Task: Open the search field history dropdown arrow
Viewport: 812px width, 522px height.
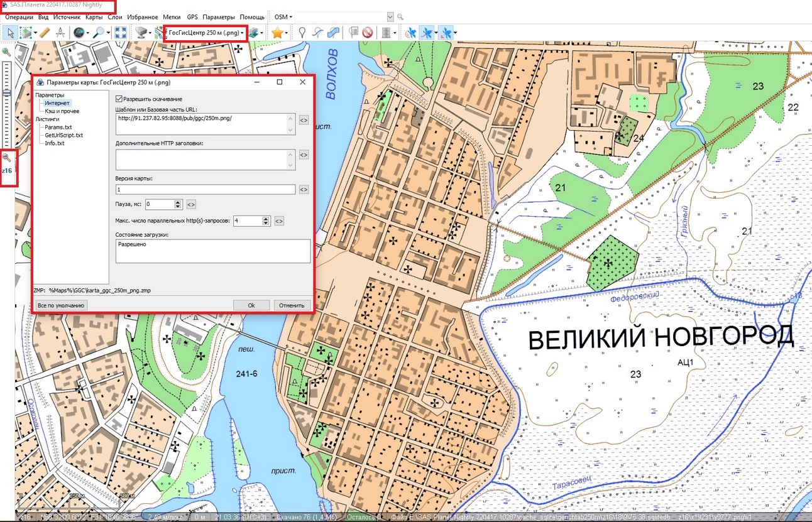Action: 390,17
